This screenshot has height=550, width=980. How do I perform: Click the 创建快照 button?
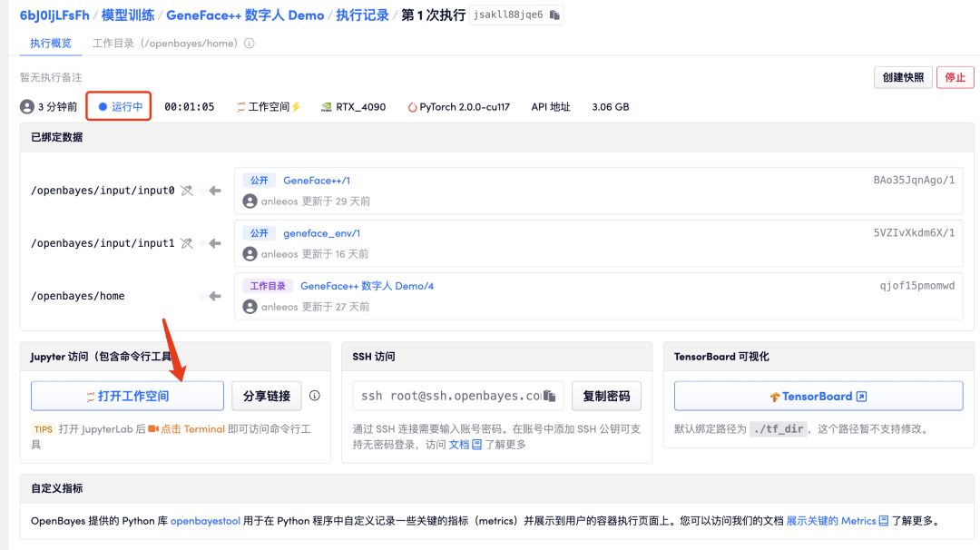point(903,77)
